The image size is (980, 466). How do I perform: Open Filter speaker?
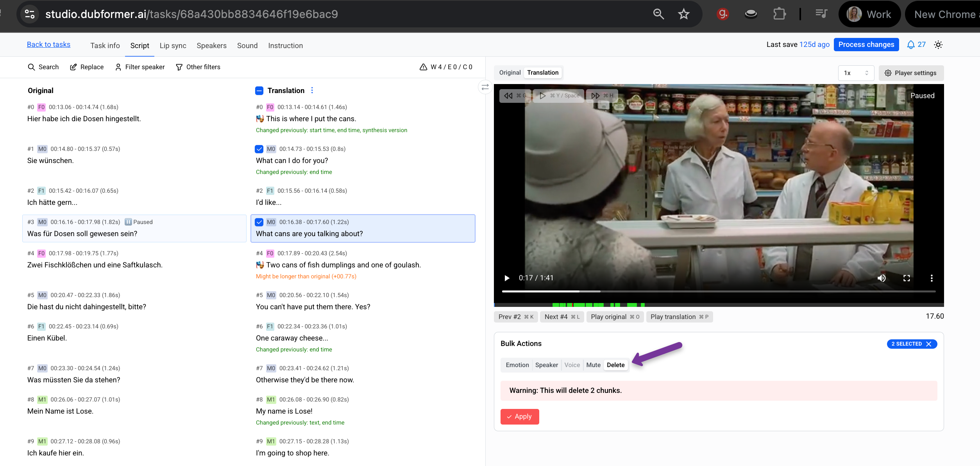tap(139, 67)
